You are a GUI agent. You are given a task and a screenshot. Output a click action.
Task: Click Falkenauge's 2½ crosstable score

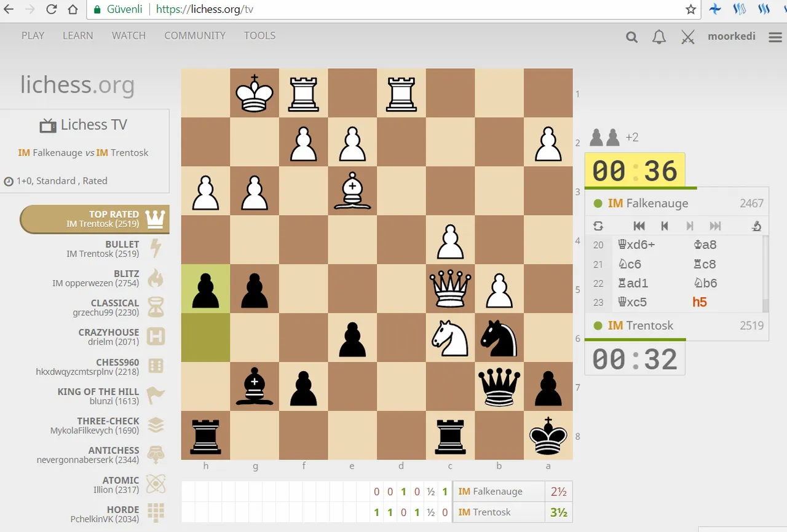[x=558, y=491]
